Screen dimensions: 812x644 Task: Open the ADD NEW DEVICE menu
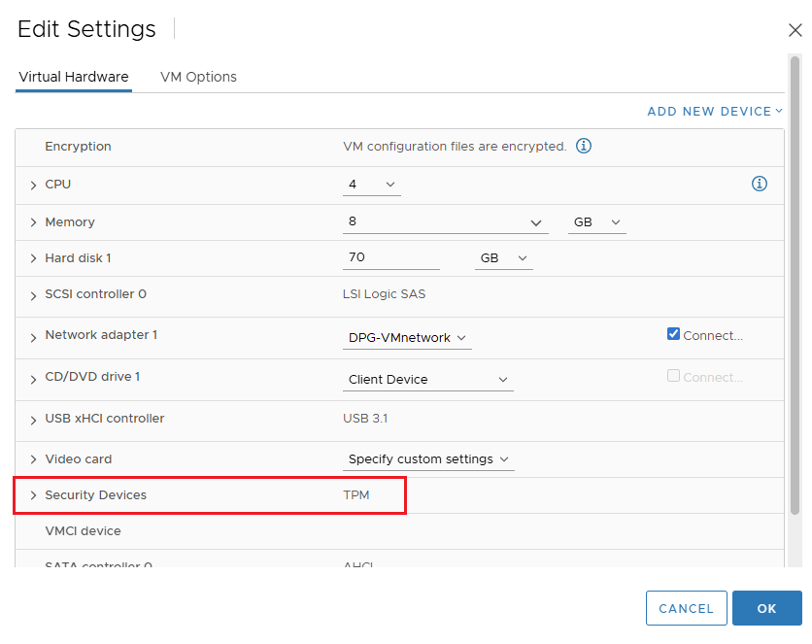pyautogui.click(x=714, y=112)
